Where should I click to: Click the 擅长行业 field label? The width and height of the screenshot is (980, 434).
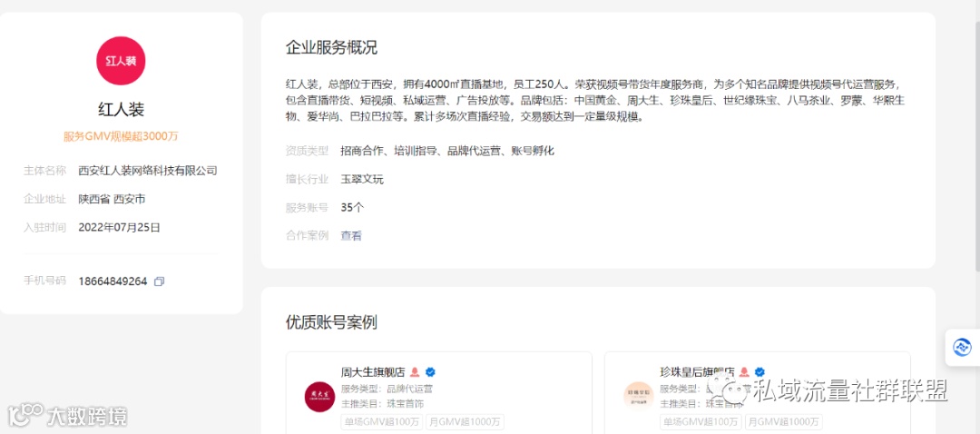coord(307,180)
